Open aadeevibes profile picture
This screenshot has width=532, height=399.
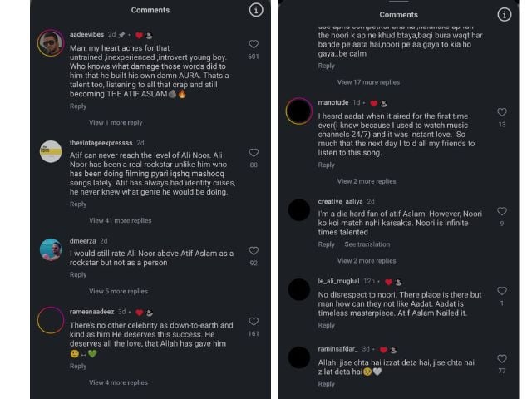[51, 42]
